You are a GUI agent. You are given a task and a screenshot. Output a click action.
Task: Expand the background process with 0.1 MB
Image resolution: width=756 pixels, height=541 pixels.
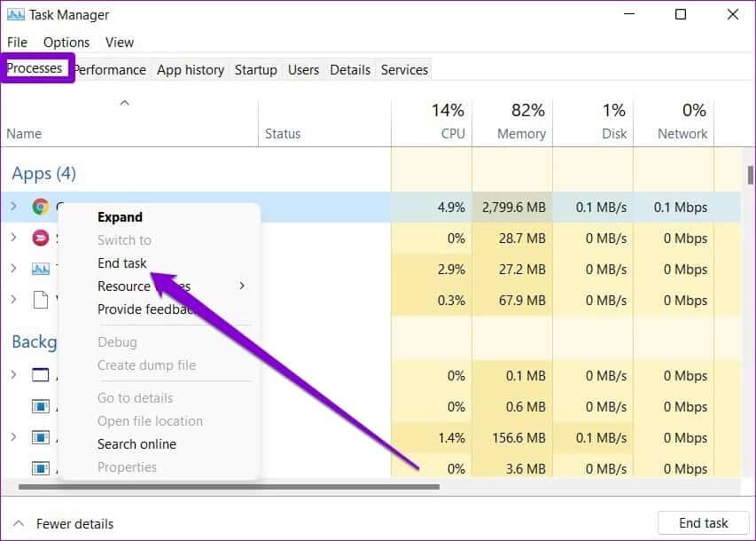click(x=13, y=374)
